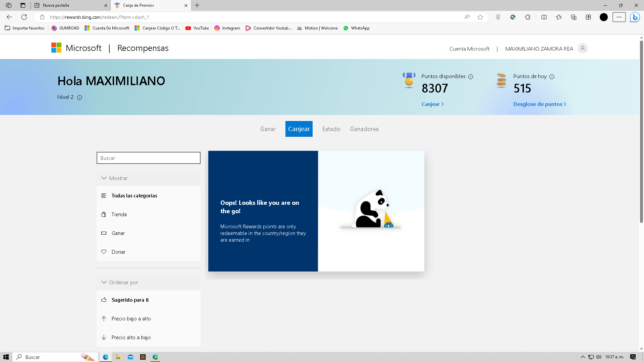Viewport: 644px width, 362px height.
Task: Select the Donar category filter
Action: click(x=149, y=252)
